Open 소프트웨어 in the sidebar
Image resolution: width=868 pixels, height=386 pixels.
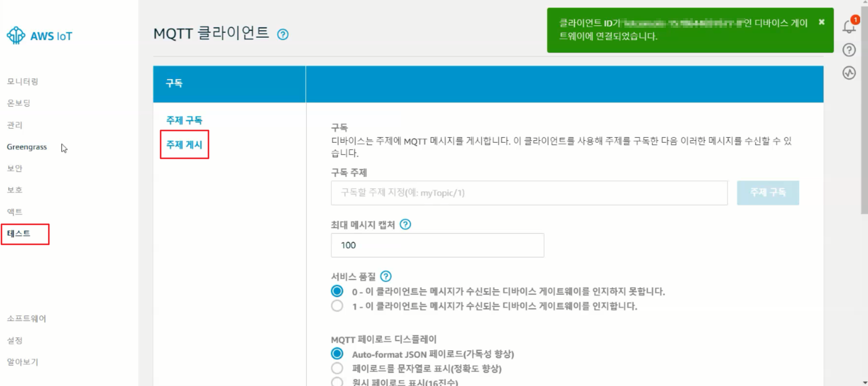coord(26,319)
